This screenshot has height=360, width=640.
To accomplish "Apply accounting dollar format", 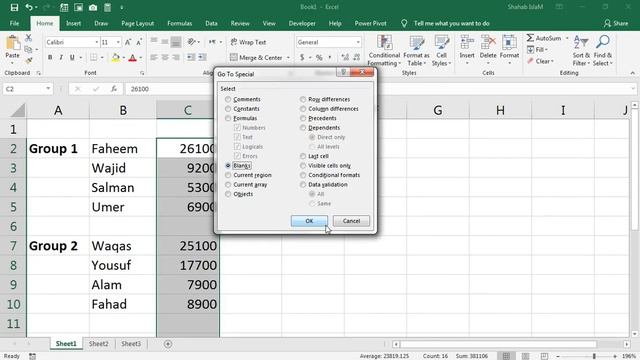I will (302, 58).
